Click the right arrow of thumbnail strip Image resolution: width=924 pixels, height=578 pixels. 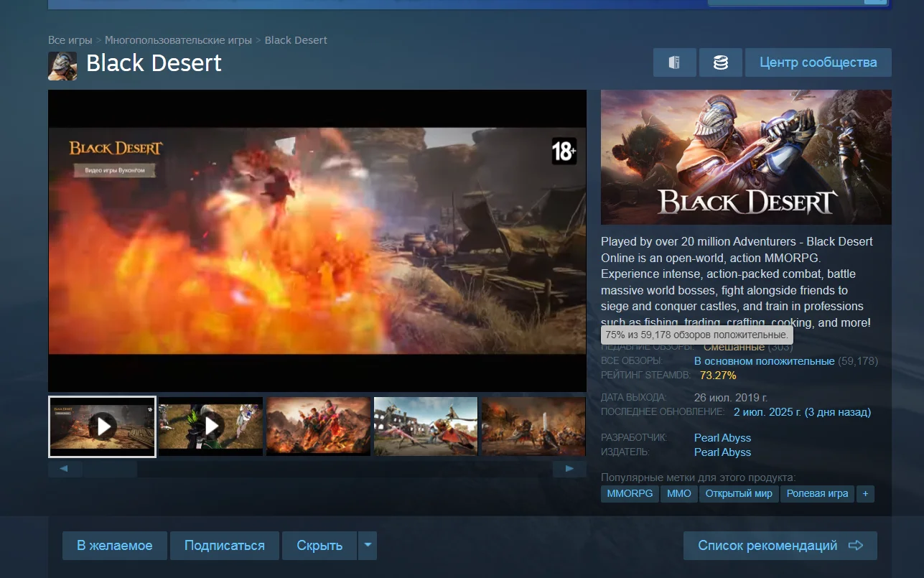(570, 469)
